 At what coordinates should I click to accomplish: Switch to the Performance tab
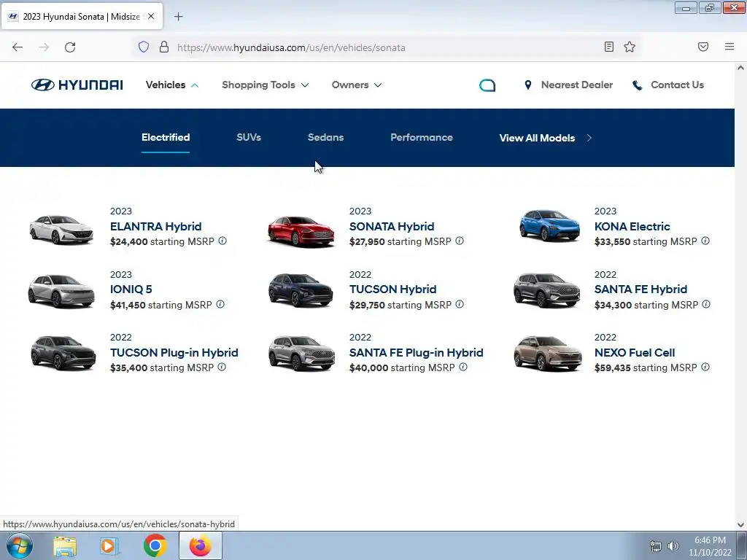point(422,137)
